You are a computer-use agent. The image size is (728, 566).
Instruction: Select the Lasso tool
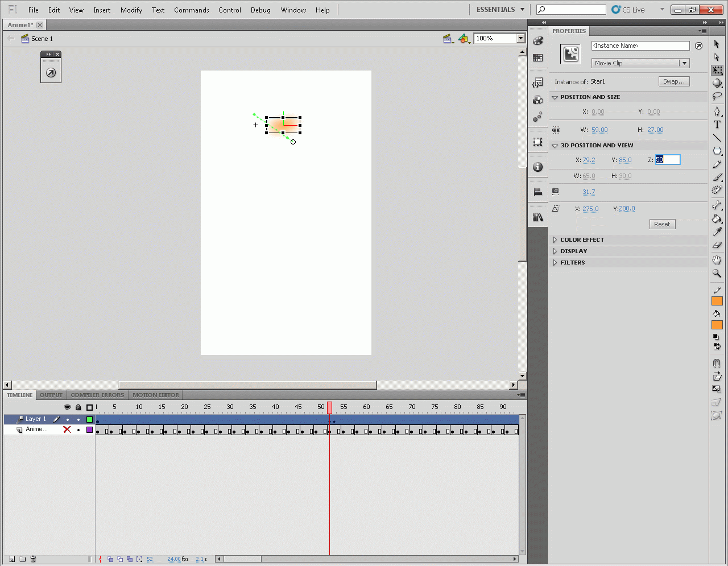[717, 96]
